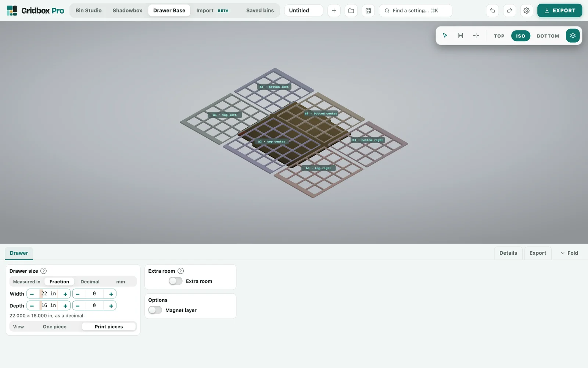
Task: Switch viewport to BOTTOM view
Action: (x=548, y=36)
